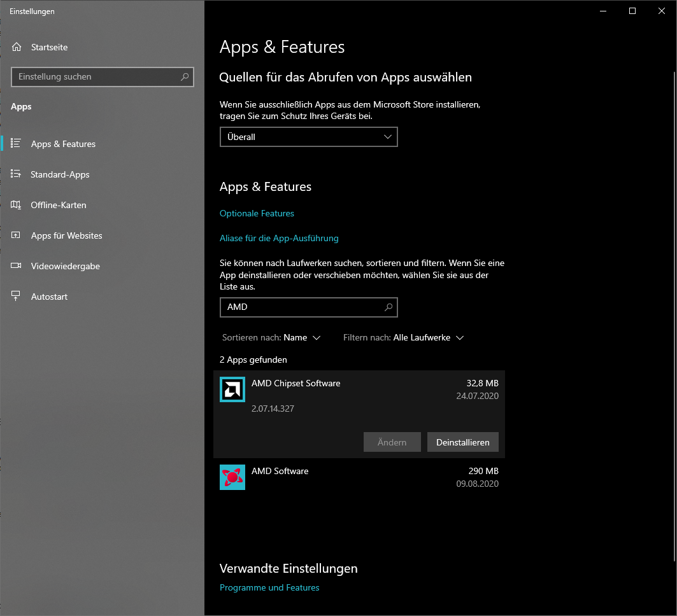Click the Startseite home icon
This screenshot has height=616, width=677.
click(17, 47)
